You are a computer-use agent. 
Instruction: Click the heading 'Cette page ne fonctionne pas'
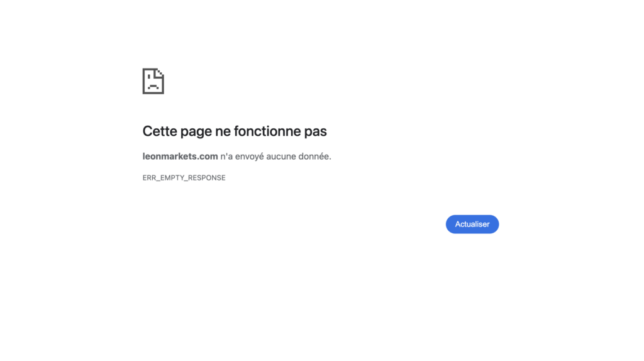tap(235, 131)
